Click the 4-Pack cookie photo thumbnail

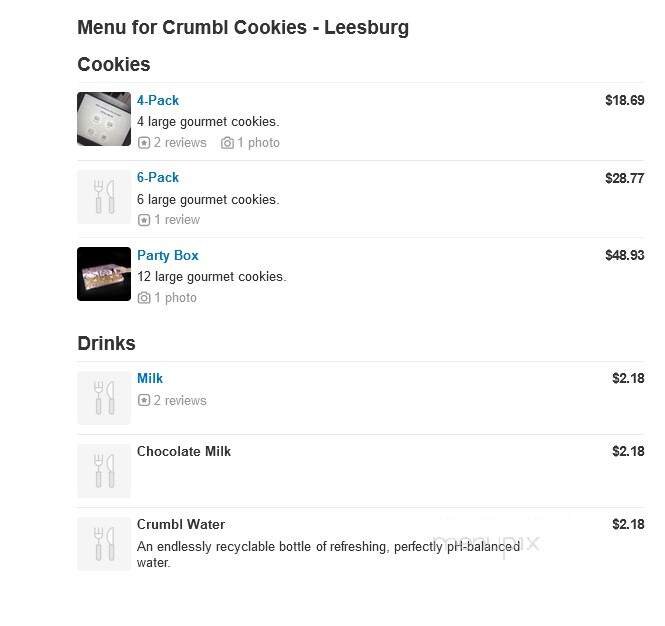coord(104,119)
